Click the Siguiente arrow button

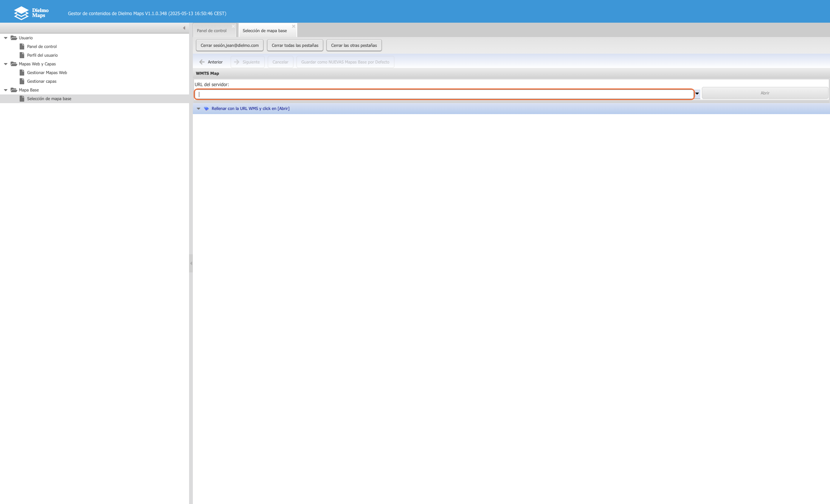(247, 62)
